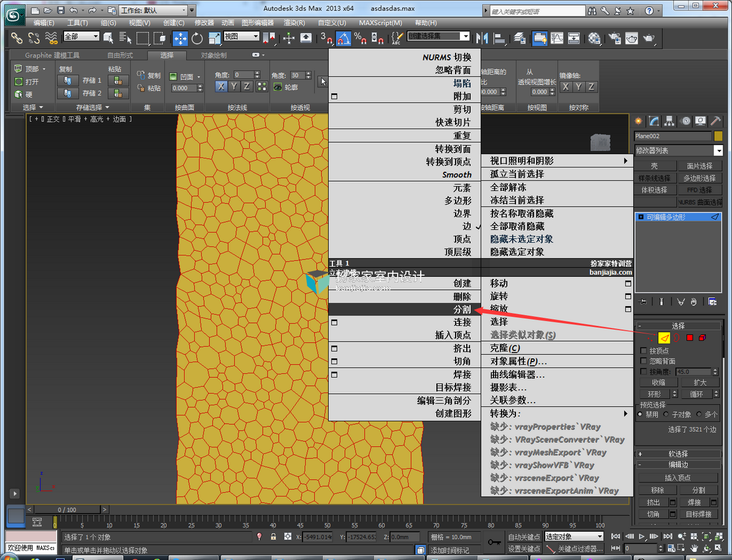
Task: Activate the Rotate tool icon
Action: 197,39
